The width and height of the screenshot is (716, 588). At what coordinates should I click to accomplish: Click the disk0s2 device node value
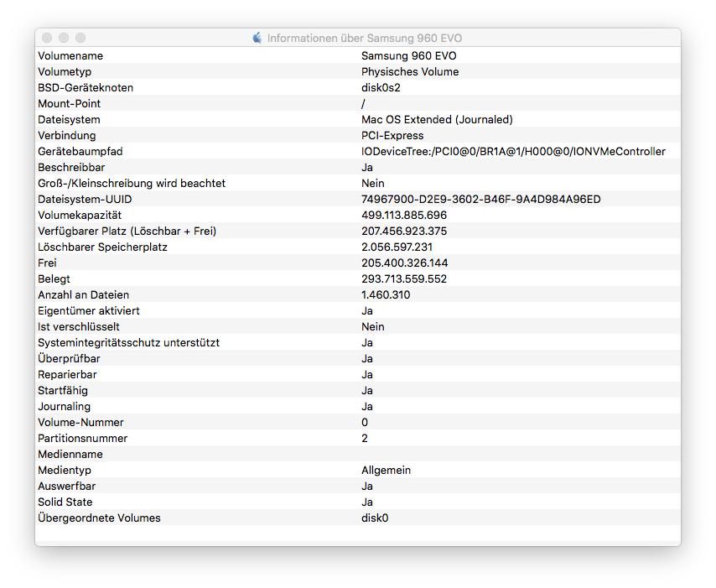tap(381, 87)
